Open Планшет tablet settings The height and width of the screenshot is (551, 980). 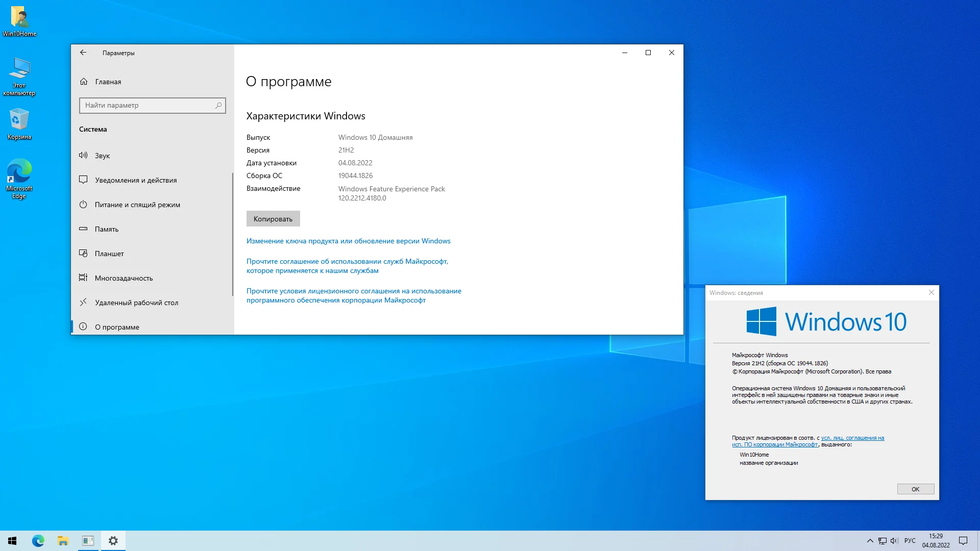click(109, 254)
